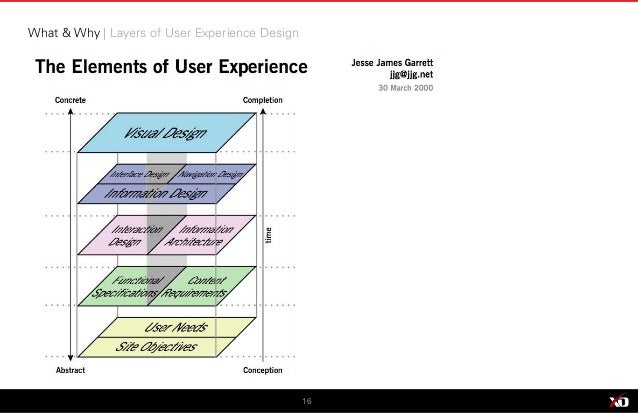This screenshot has height=413, width=638.
Task: Click the 'Conception' axis label
Action: coord(262,370)
